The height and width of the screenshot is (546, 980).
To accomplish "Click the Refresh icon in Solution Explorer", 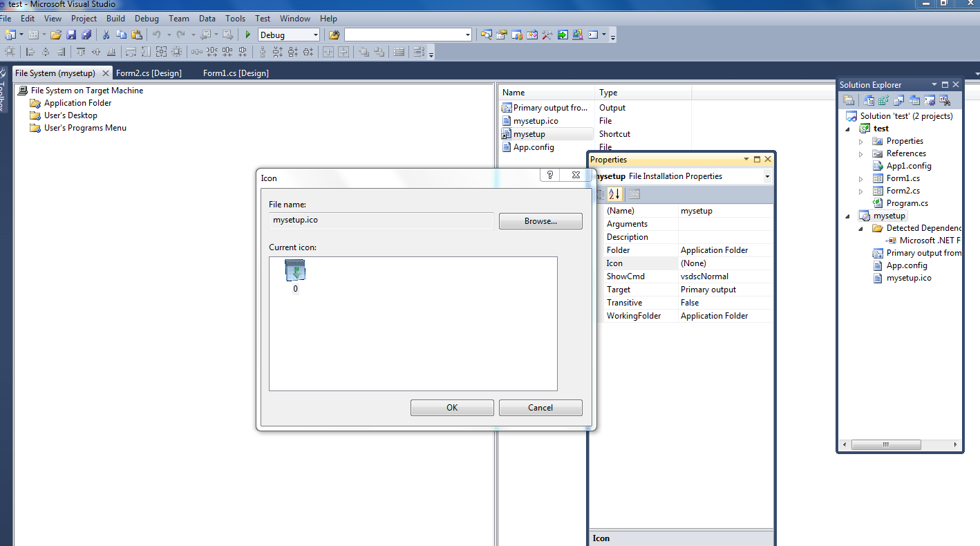I will 883,100.
